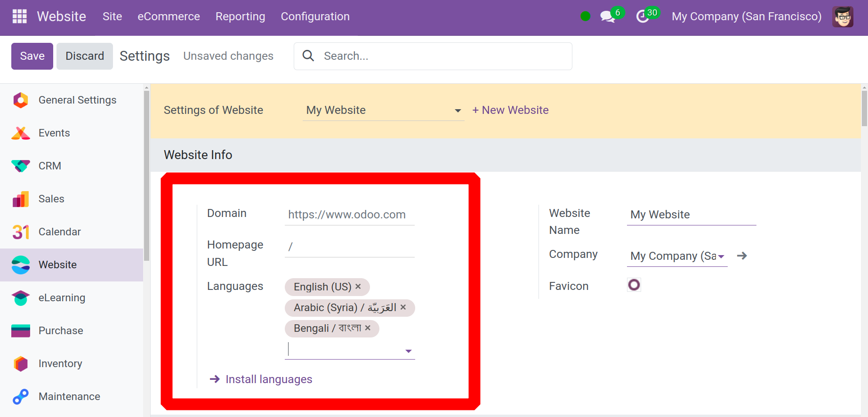Remove the English (US) language tag
This screenshot has height=417, width=868.
coord(358,287)
